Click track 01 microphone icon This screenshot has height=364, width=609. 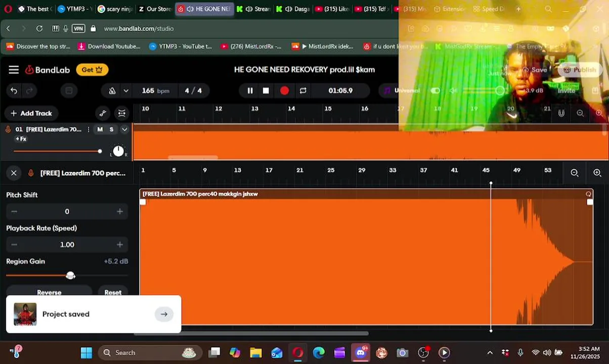click(8, 129)
